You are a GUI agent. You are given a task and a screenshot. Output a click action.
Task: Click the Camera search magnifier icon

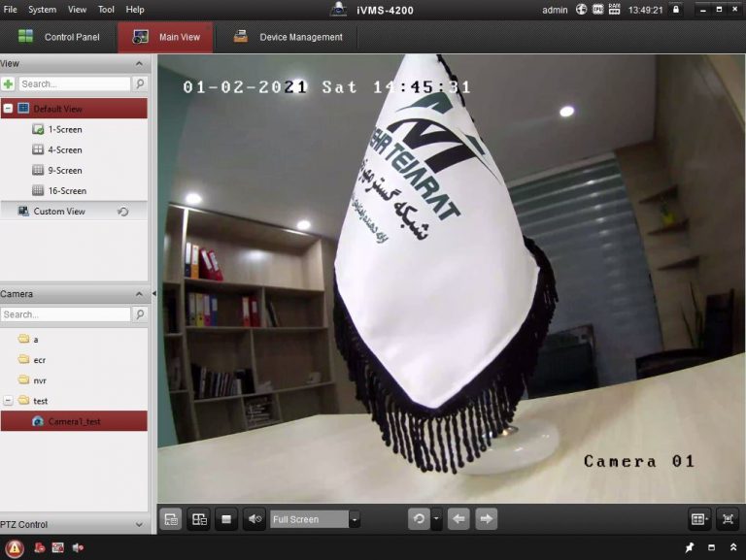click(x=140, y=314)
